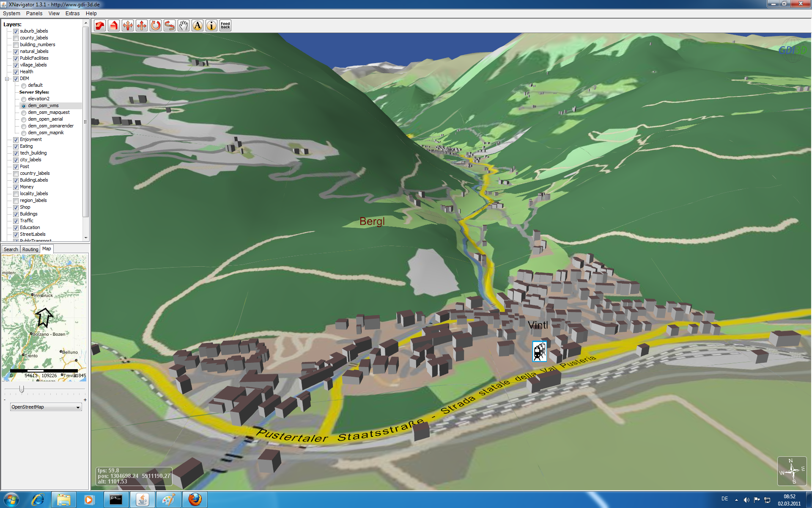This screenshot has height=508, width=812.
Task: Click the S-shaped curved arrows tool
Action: (170, 26)
